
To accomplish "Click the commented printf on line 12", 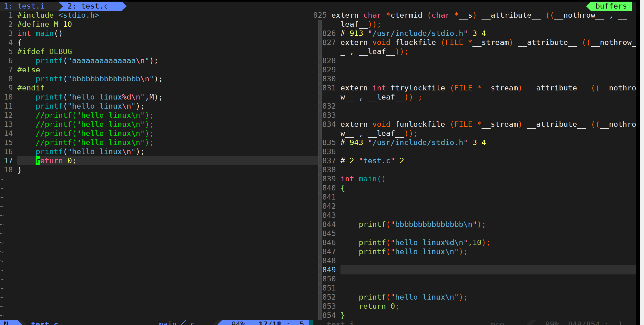I will (94, 115).
